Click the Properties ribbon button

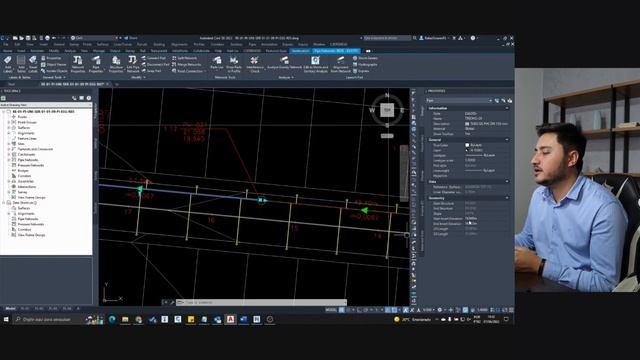51,58
